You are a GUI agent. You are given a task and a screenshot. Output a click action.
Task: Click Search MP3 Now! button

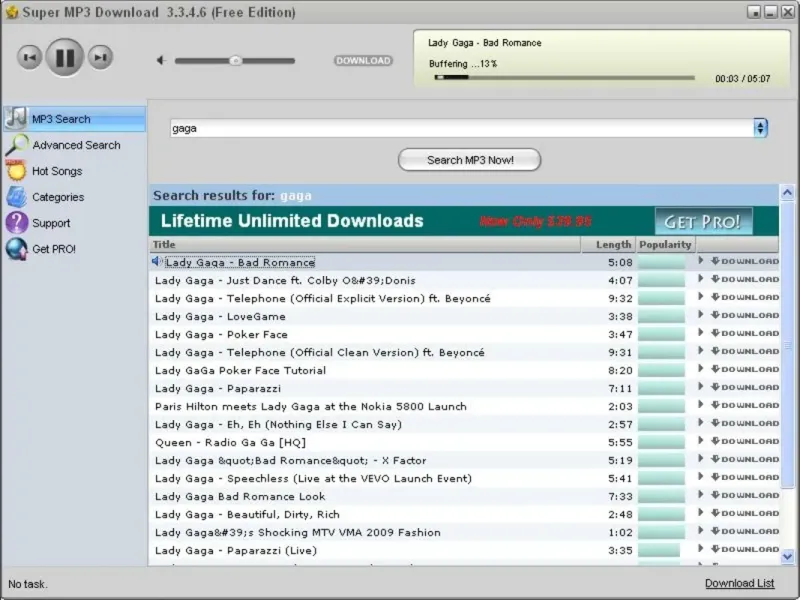[469, 160]
